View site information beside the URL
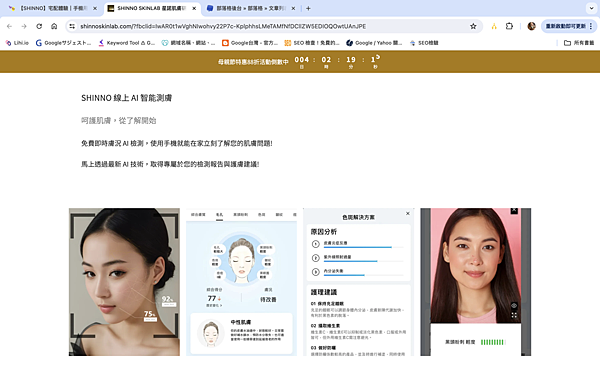 click(x=72, y=26)
